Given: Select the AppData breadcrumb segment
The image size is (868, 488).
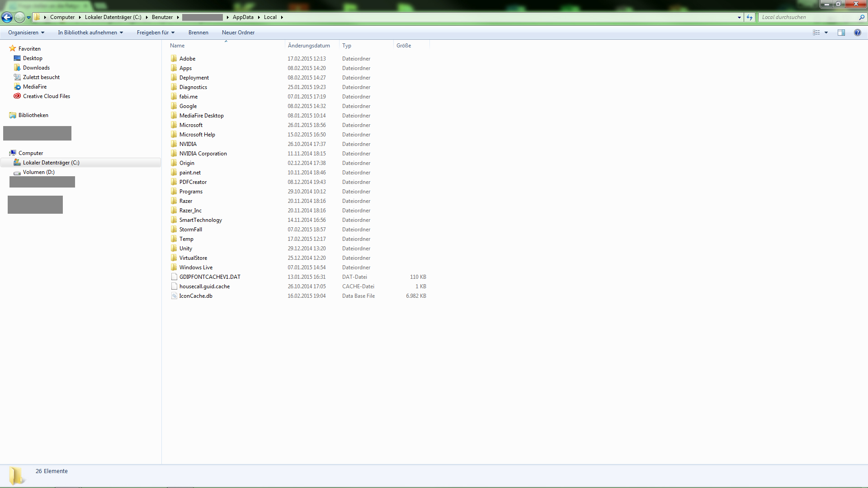Looking at the screenshot, I should click(x=243, y=17).
